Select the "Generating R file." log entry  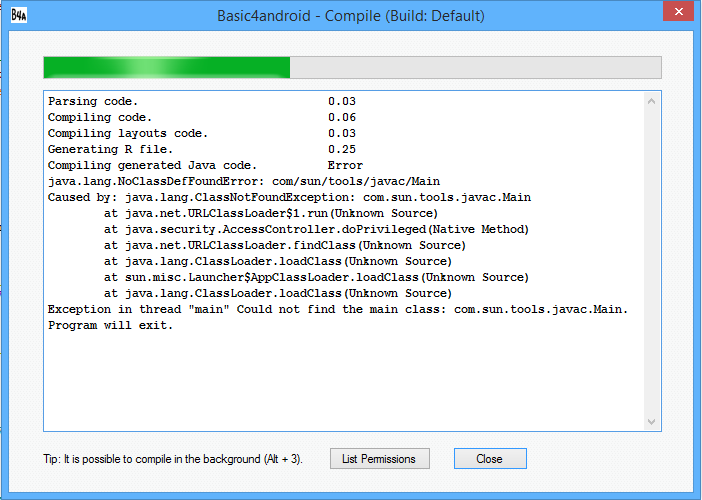click(x=111, y=150)
